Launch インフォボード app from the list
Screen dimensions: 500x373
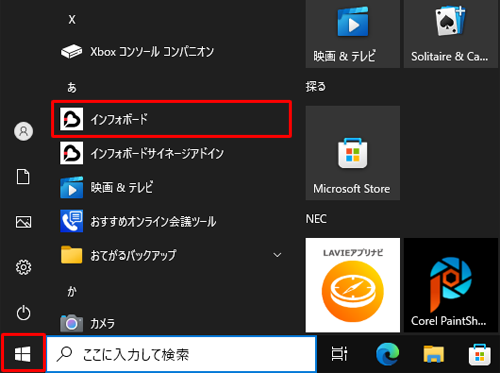pos(171,119)
